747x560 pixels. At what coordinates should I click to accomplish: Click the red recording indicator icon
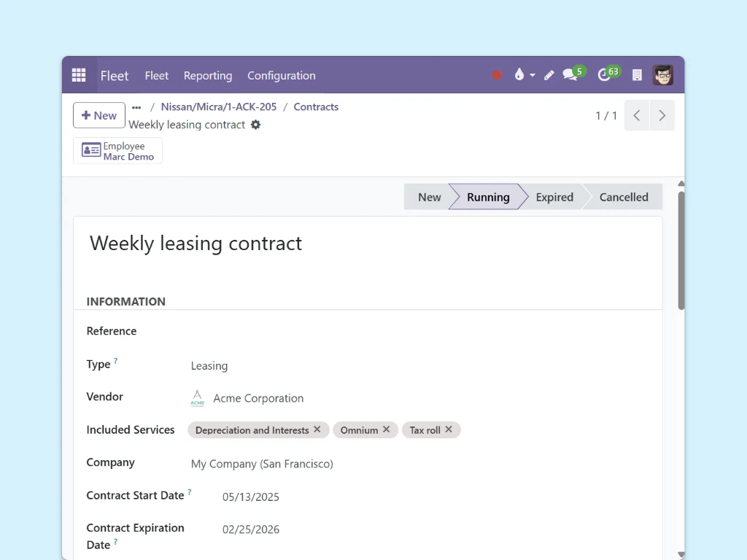tap(497, 75)
